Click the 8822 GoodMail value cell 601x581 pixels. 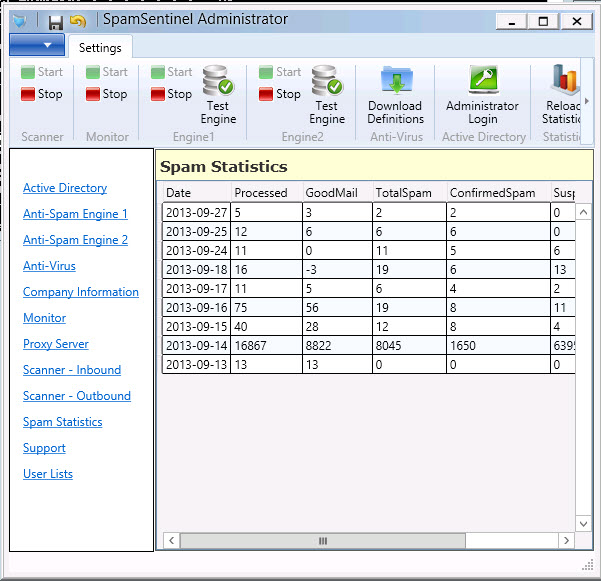tap(337, 345)
